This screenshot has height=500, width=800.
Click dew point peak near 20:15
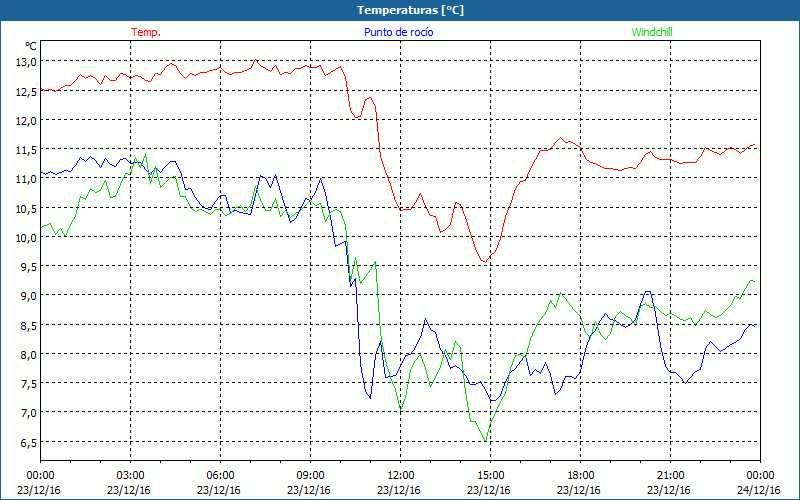[x=647, y=291]
